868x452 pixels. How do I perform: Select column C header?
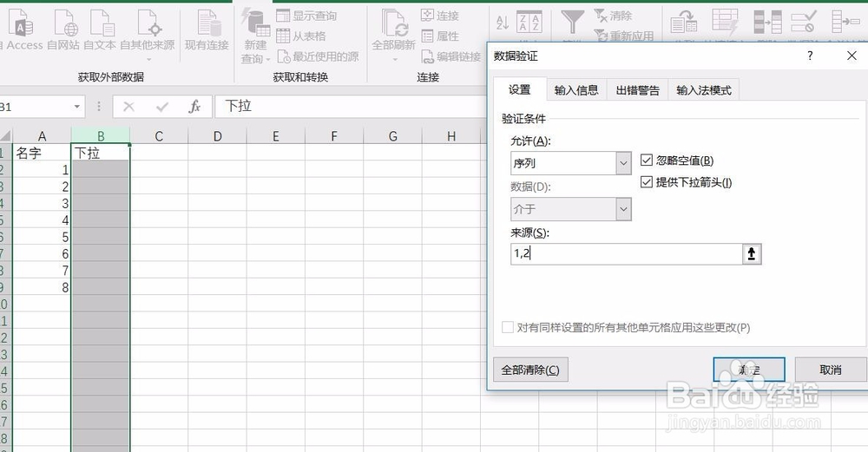click(x=159, y=136)
